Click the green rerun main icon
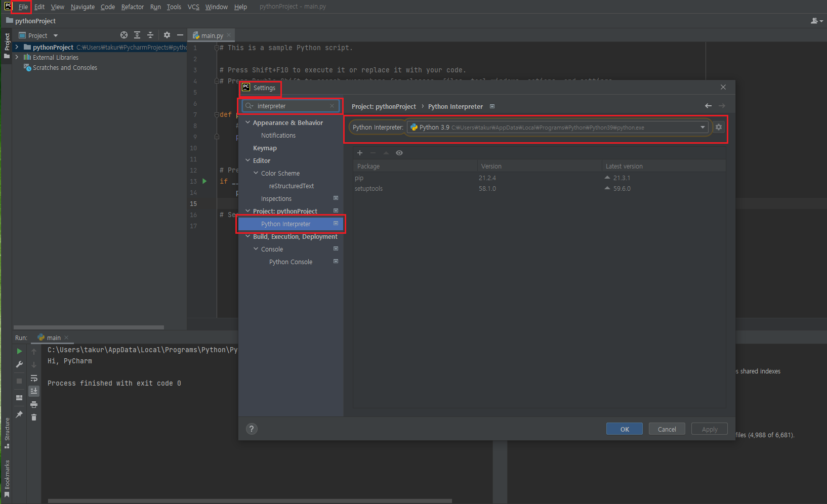Screen dimensions: 827x504 coord(19,351)
